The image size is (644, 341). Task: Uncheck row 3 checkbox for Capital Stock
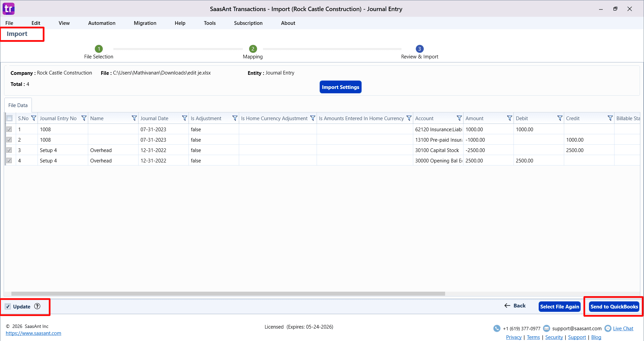(9, 150)
